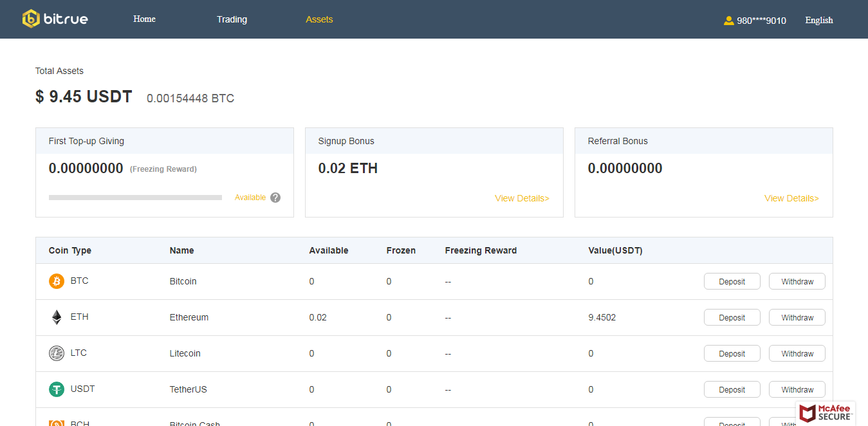The height and width of the screenshot is (426, 868).
Task: Click the Signup Bonus heading
Action: tap(346, 141)
